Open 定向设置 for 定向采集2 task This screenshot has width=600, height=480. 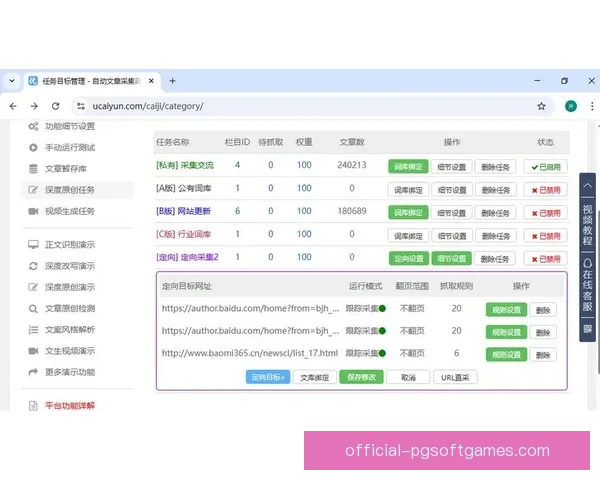[409, 259]
